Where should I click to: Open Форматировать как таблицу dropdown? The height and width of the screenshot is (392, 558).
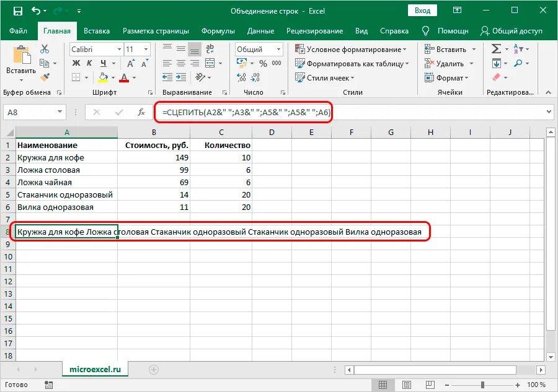pos(352,64)
